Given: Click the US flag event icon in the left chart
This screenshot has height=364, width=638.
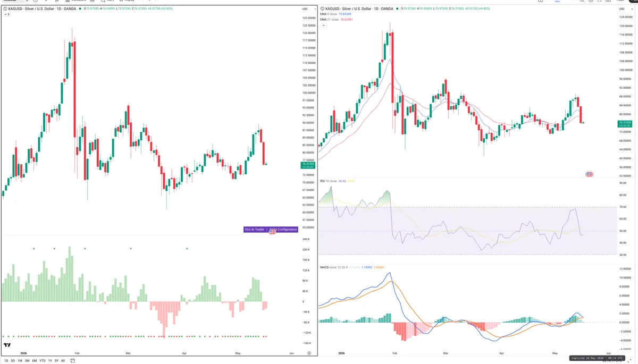Looking at the screenshot, I should click(272, 231).
